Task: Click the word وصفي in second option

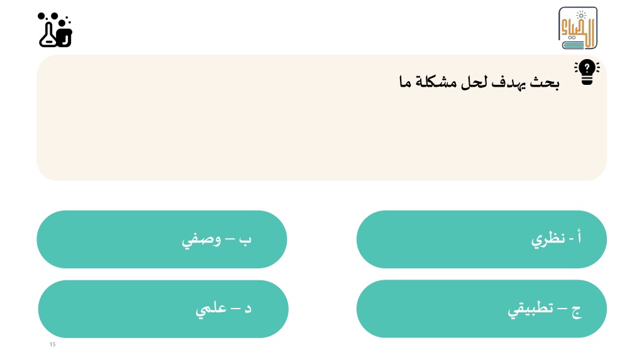Action: (x=201, y=239)
